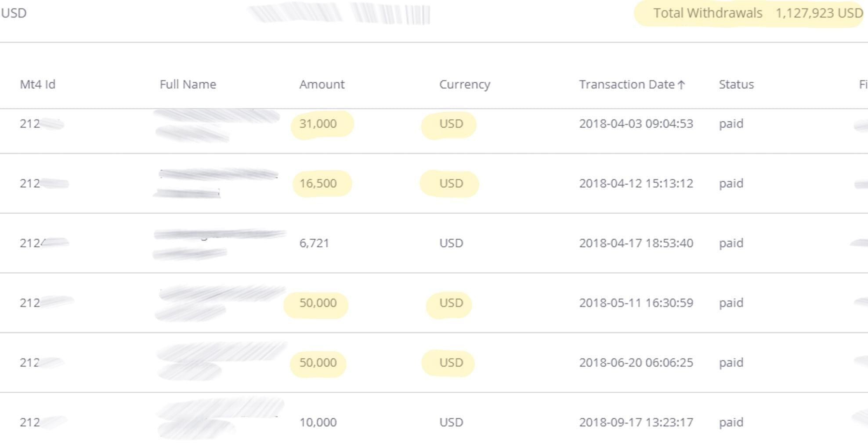Click the partially visible Fi column header

pyautogui.click(x=863, y=84)
